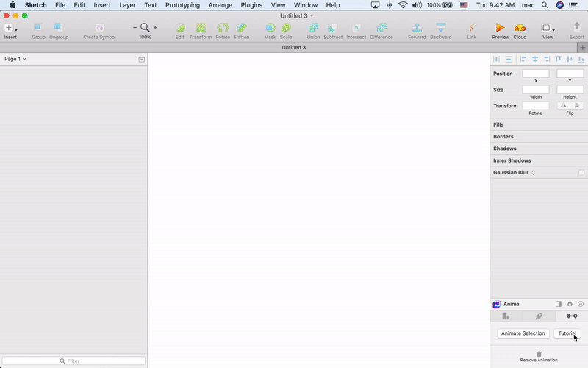Flip horizontally using the Flip button

(x=563, y=105)
